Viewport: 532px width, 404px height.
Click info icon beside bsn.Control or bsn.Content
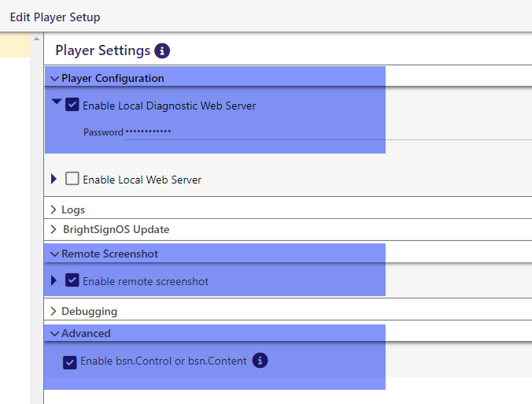click(260, 361)
